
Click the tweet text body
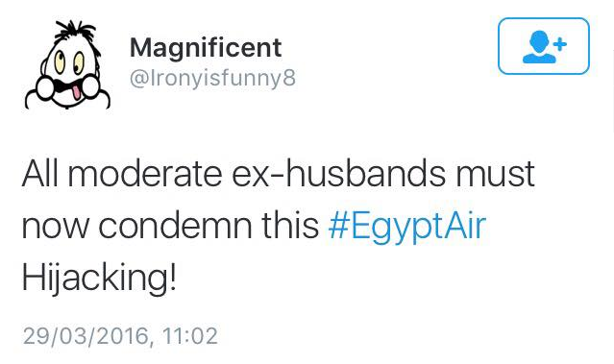pyautogui.click(x=278, y=226)
